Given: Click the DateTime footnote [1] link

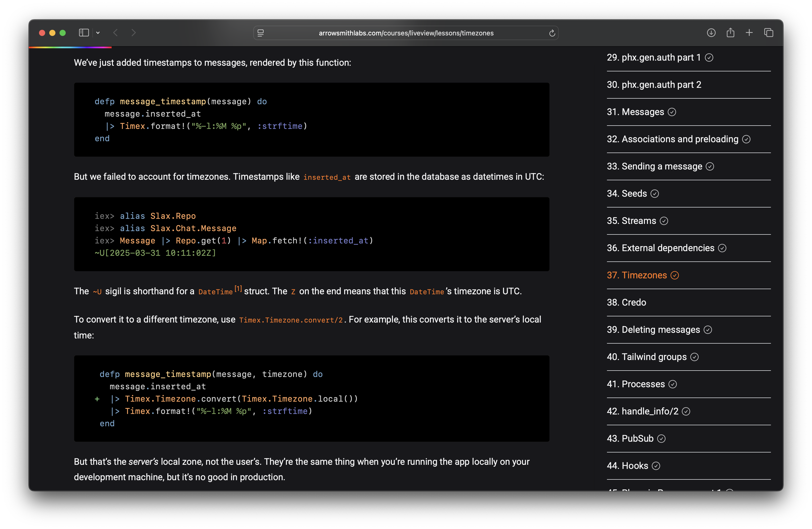Looking at the screenshot, I should coord(238,289).
